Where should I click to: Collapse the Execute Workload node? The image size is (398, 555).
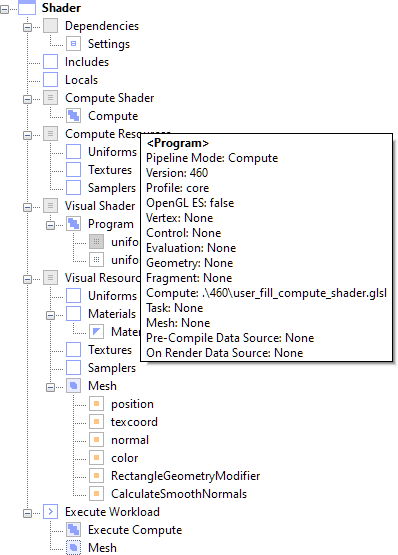[x=27, y=513]
